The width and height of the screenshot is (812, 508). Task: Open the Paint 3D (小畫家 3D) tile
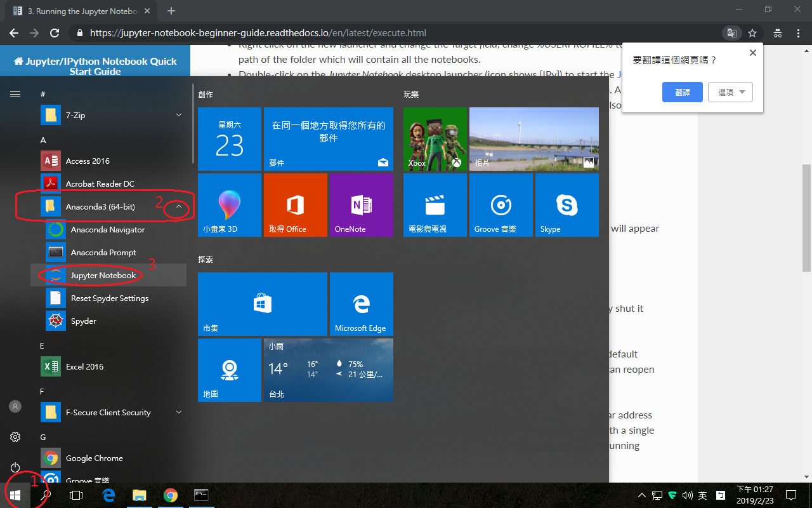[230, 205]
